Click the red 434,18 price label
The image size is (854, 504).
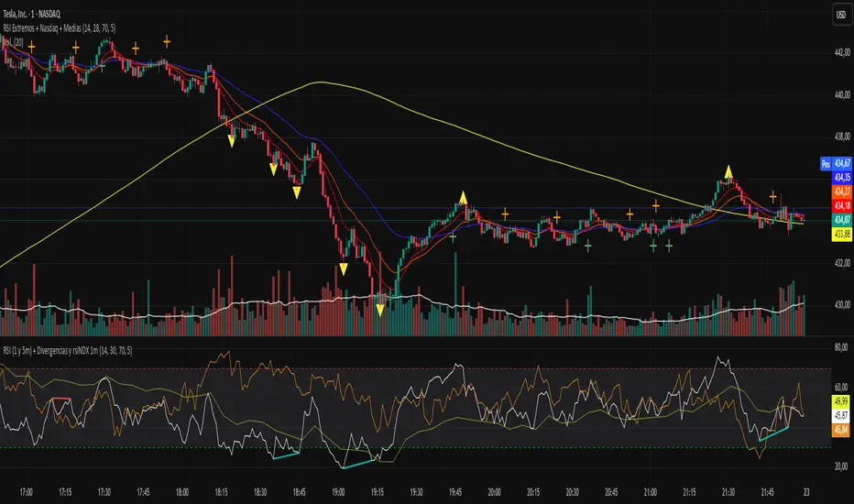coord(842,206)
